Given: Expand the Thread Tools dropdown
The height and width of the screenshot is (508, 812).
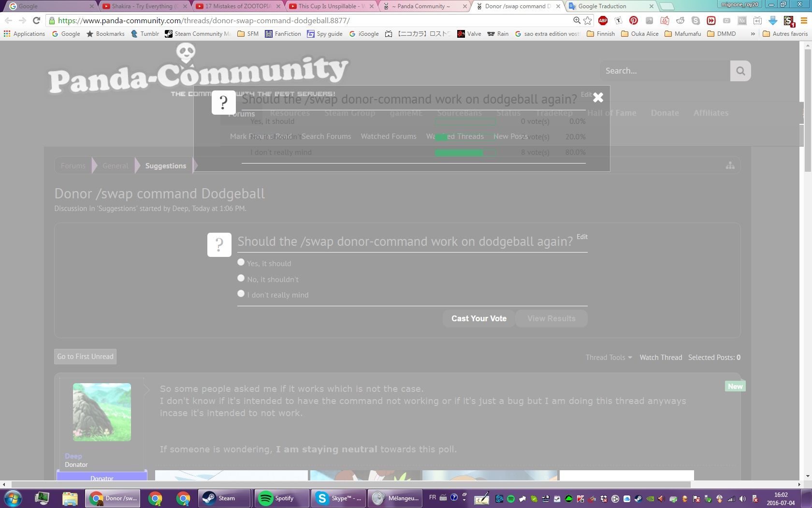Looking at the screenshot, I should pos(609,358).
